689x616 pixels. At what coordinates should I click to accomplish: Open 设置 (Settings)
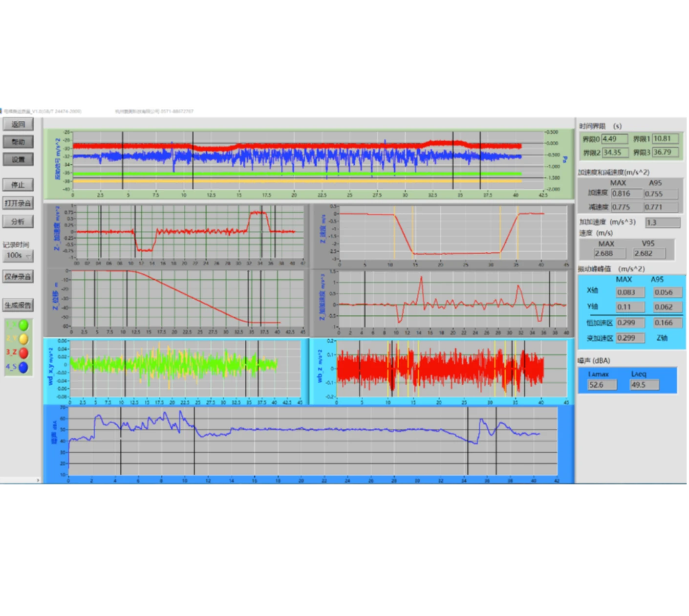point(18,159)
